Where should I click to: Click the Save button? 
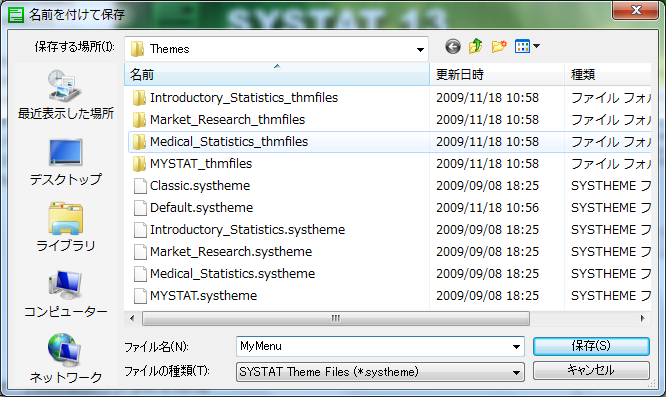click(591, 346)
